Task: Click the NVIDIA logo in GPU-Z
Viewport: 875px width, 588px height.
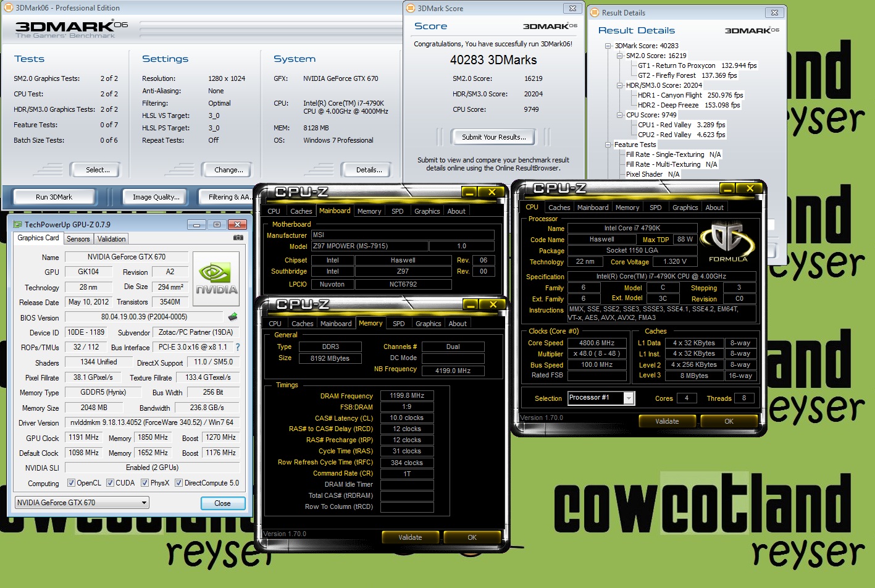Action: point(217,279)
